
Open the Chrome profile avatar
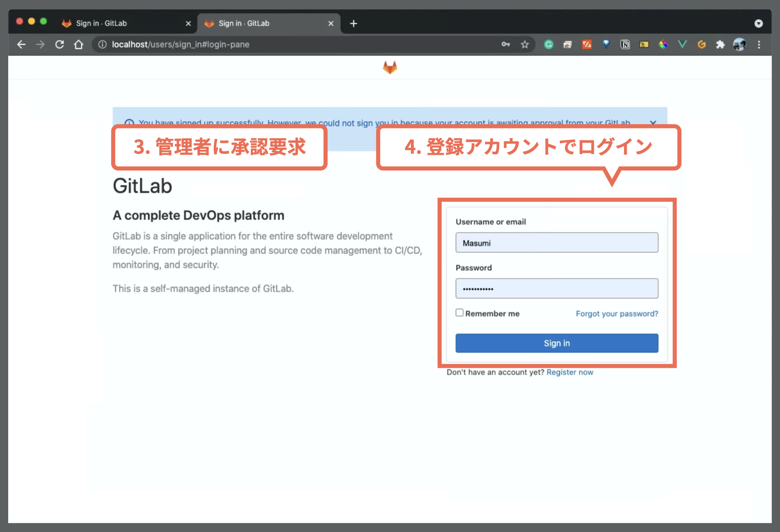click(x=739, y=44)
